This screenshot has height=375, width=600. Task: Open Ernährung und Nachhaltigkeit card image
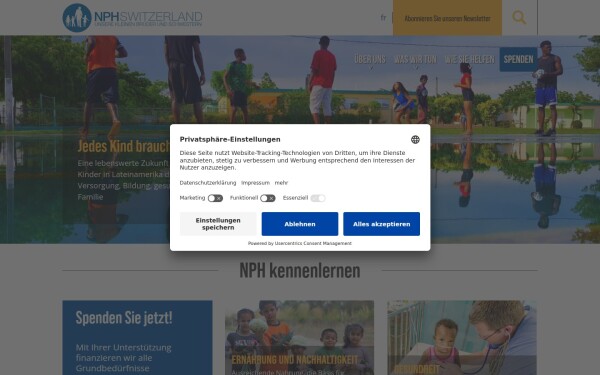pos(299,338)
